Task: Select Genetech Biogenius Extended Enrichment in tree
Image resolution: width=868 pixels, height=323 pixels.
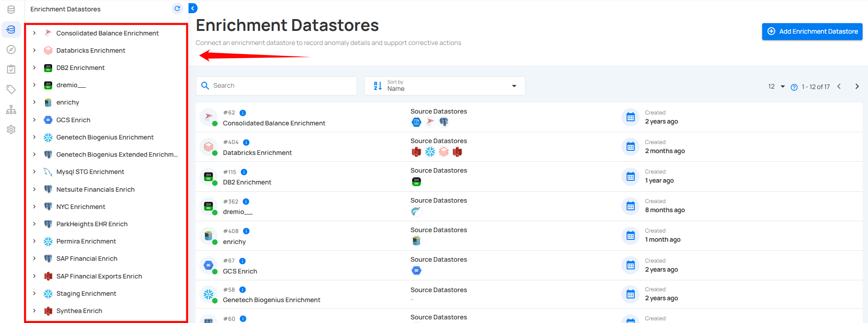Action: pos(117,154)
